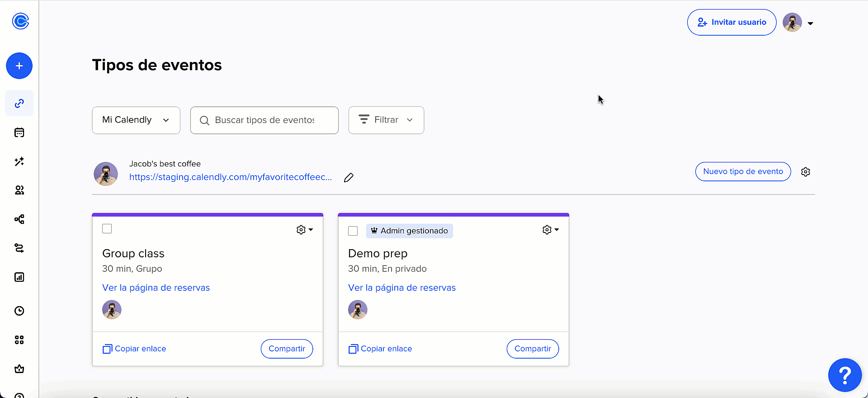Open the workflows icon in the sidebar
The width and height of the screenshot is (868, 398).
point(19,219)
